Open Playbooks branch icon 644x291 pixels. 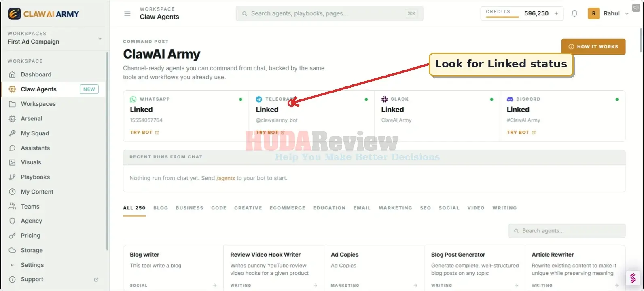pos(13,177)
